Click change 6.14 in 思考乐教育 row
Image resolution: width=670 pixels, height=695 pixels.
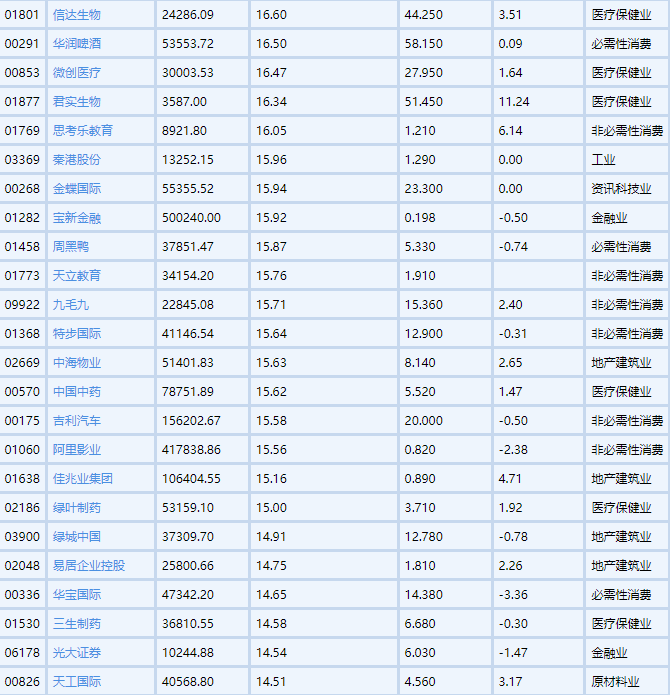(x=510, y=131)
